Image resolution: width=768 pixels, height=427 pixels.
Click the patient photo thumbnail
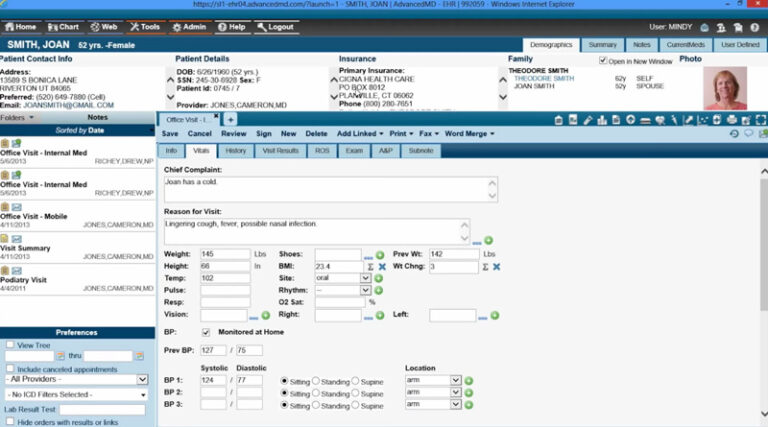pyautogui.click(x=725, y=88)
